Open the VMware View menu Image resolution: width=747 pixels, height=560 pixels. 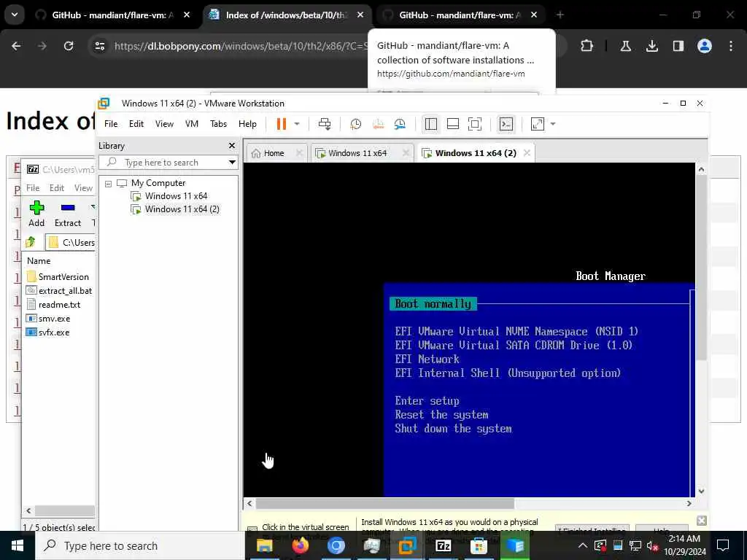(164, 124)
